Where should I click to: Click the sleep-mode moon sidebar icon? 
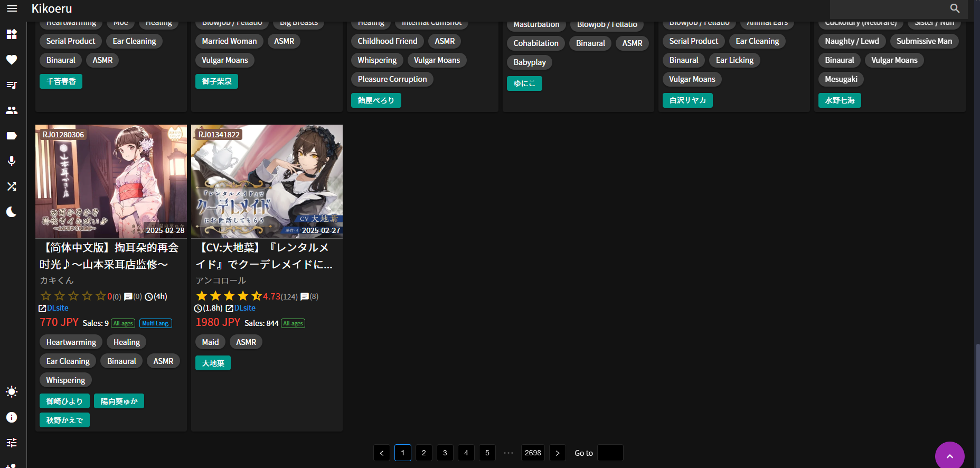pos(12,212)
